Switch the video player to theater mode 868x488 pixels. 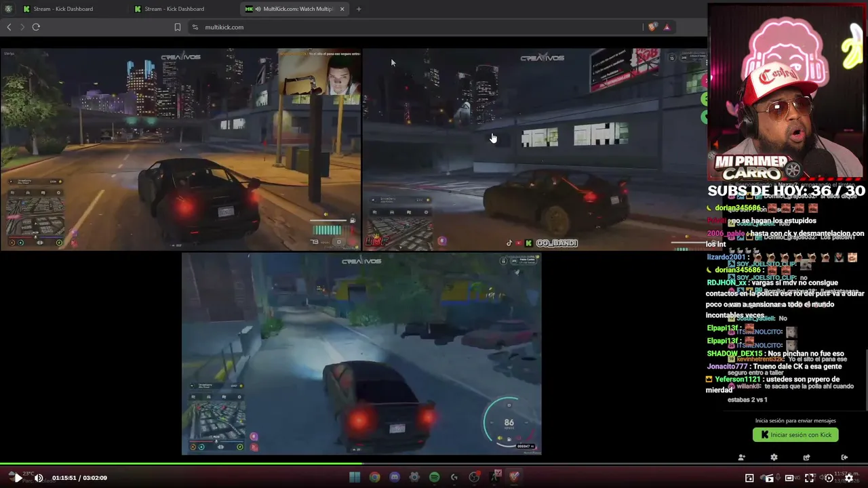click(789, 478)
